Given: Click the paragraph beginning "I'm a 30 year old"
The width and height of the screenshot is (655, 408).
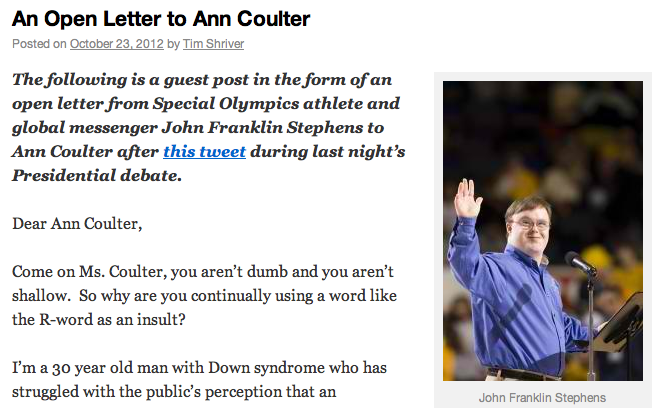Looking at the screenshot, I should [199, 380].
